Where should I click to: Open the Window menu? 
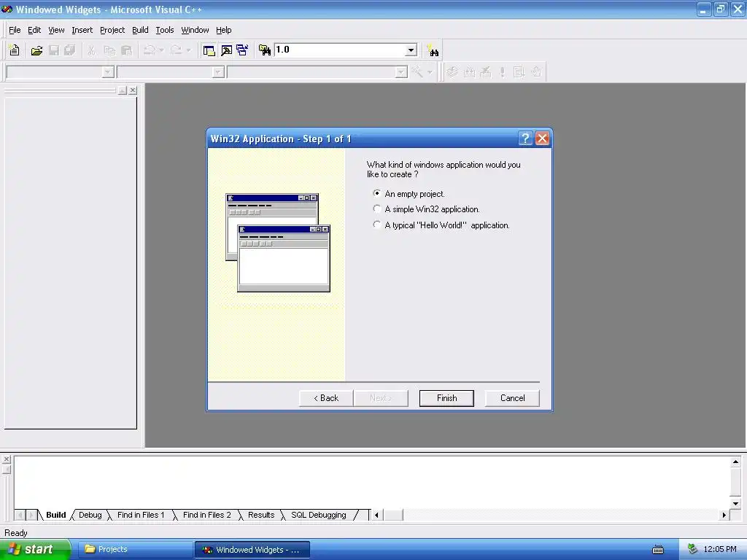click(195, 30)
